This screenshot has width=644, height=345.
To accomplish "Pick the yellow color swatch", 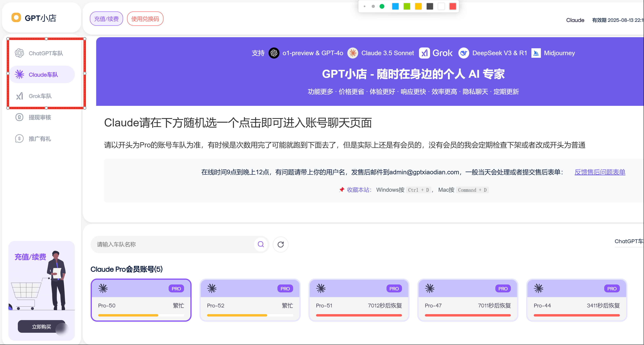I will (x=418, y=6).
